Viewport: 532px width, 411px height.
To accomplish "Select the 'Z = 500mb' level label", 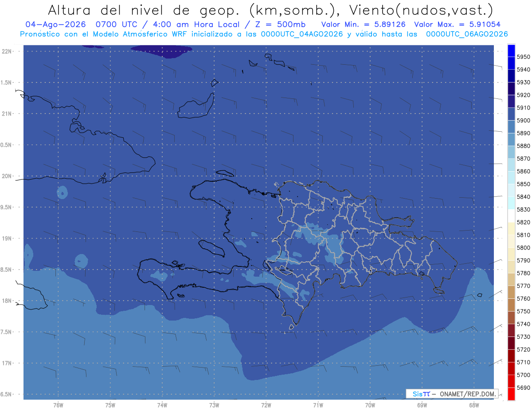I will tap(280, 24).
